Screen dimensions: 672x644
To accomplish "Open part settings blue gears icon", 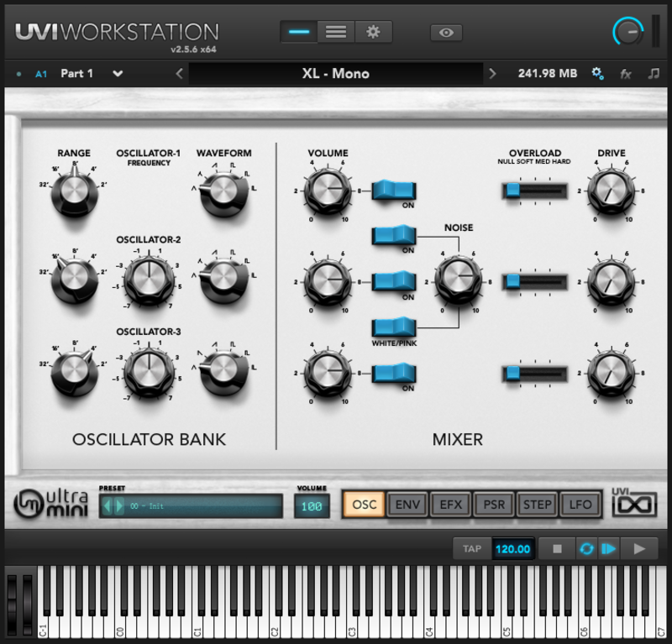I will [x=597, y=74].
